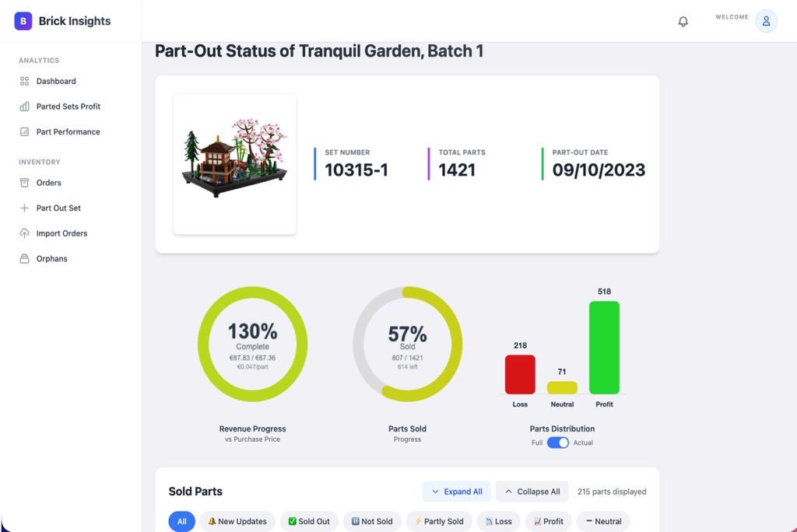Select the Orphans icon in the sidebar
This screenshot has width=797, height=532.
point(24,258)
